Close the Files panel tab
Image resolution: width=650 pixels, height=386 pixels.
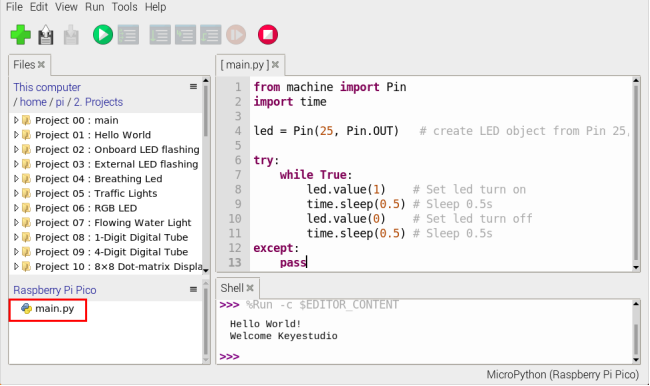(41, 65)
